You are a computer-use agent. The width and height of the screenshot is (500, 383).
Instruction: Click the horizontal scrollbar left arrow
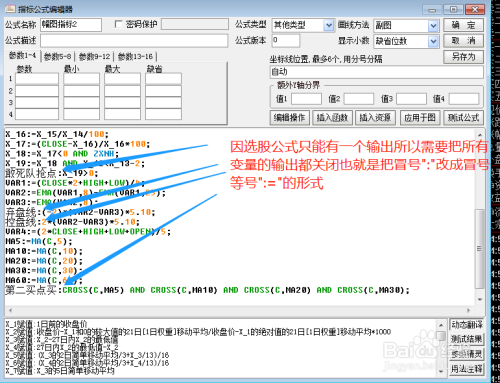click(x=10, y=310)
